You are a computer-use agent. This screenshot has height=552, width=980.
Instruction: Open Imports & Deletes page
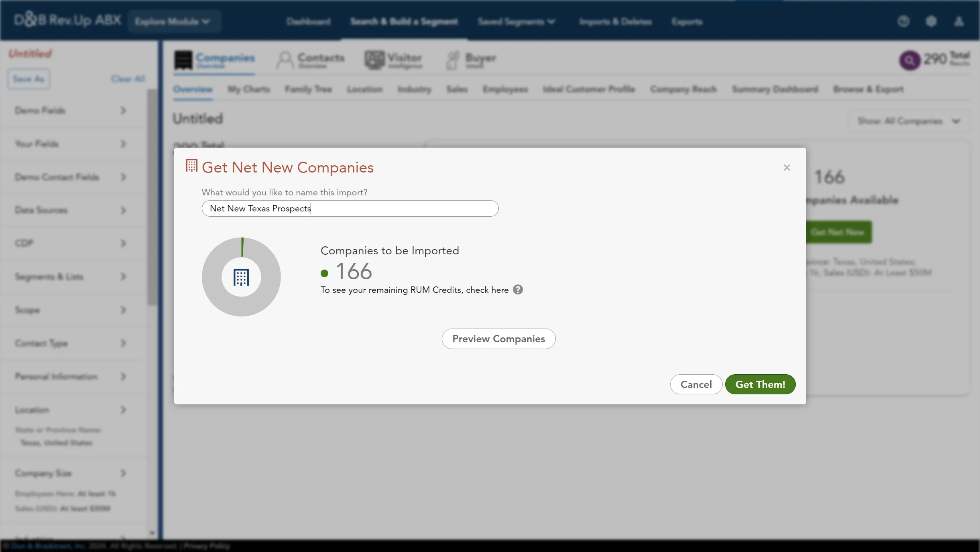pos(615,22)
